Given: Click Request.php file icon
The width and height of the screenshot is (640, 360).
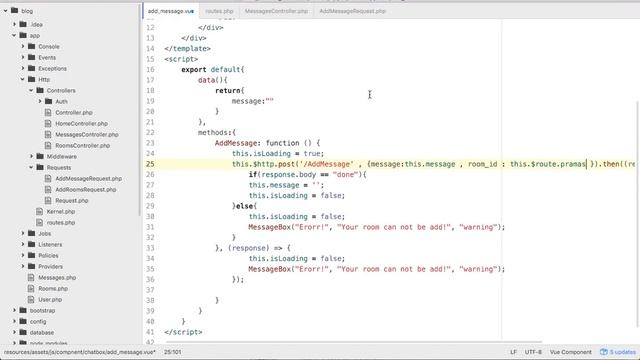Looking at the screenshot, I should (48, 200).
